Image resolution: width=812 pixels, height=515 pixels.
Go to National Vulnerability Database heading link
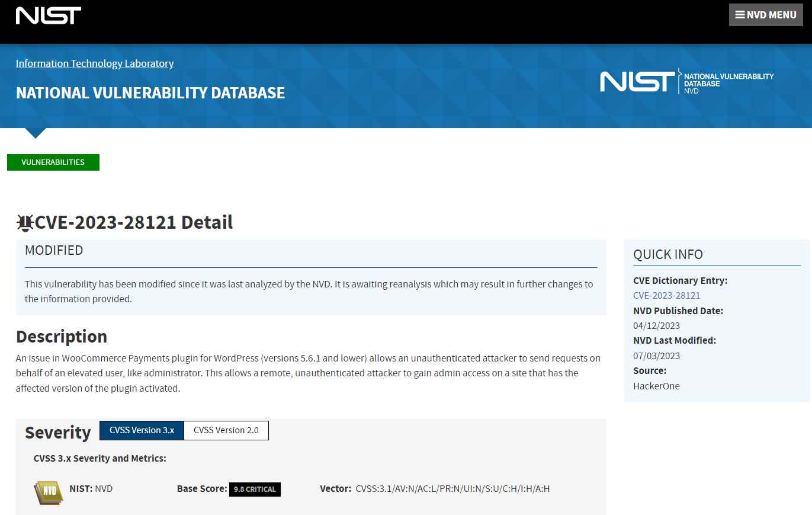click(150, 93)
